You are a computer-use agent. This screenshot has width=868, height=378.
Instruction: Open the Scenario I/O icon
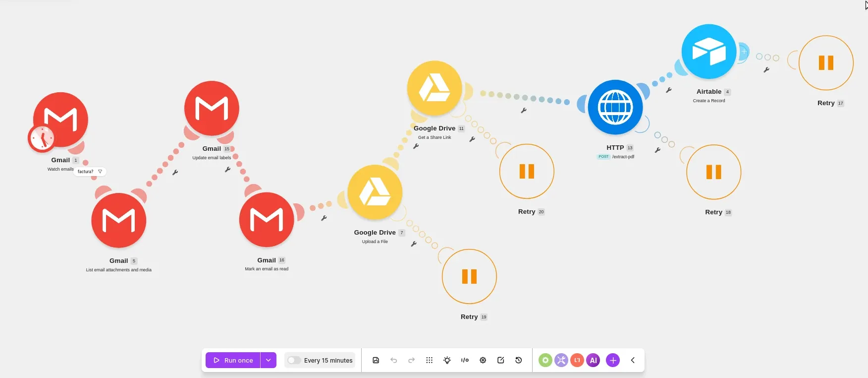pyautogui.click(x=465, y=360)
